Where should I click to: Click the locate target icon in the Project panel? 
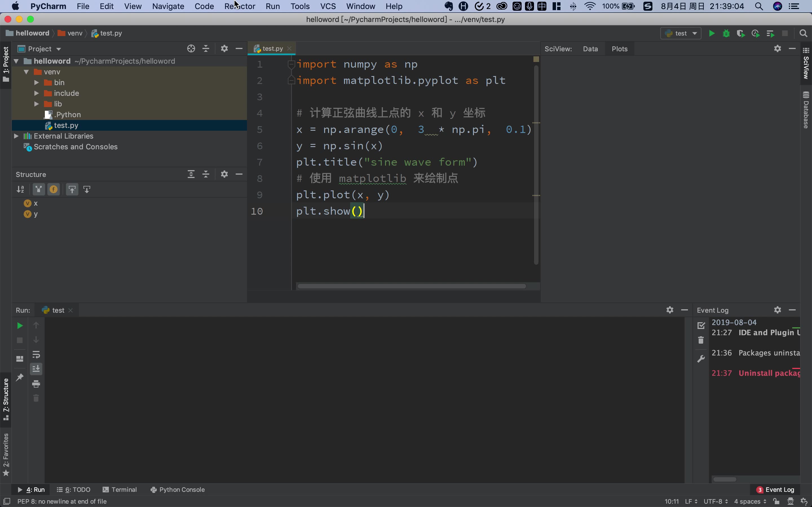[x=191, y=49]
